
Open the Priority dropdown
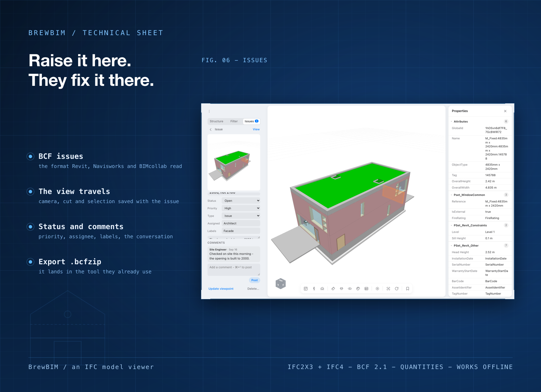point(241,208)
